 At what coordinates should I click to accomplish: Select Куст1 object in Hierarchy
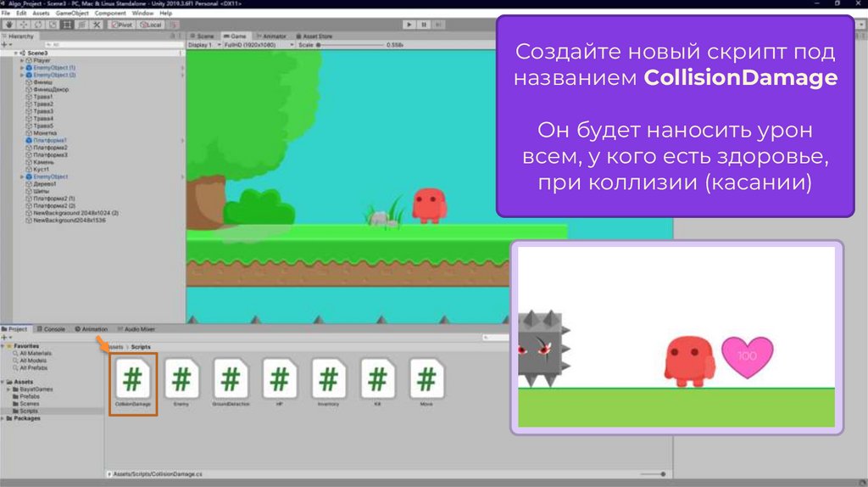pos(41,170)
